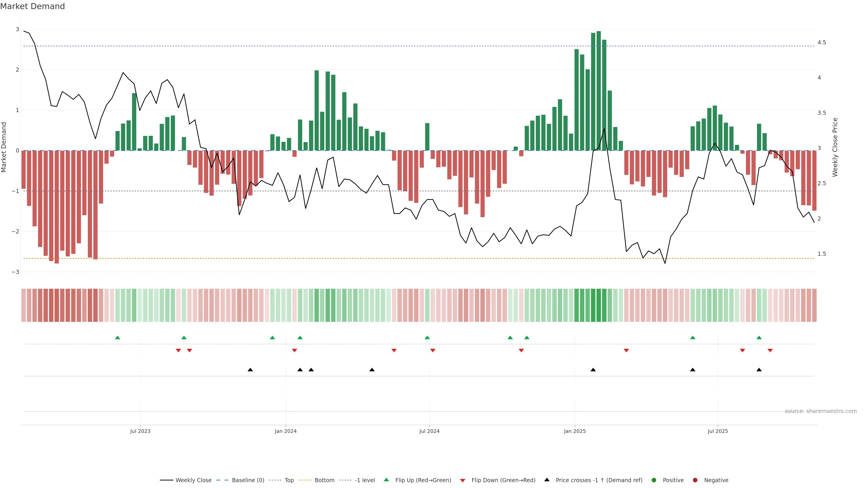Click the red Negative legend circle
Image resolution: width=868 pixels, height=488 pixels.
(x=695, y=480)
